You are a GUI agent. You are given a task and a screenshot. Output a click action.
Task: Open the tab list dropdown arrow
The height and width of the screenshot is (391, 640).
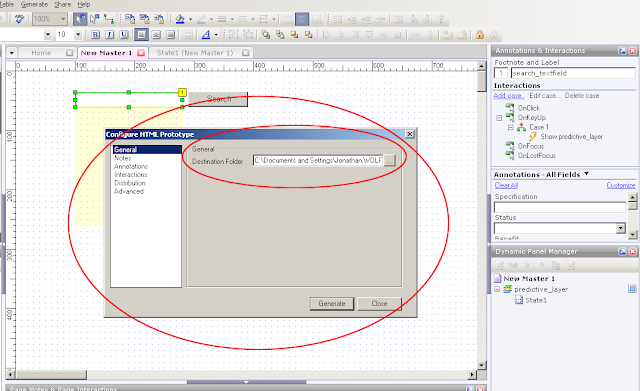[12, 53]
